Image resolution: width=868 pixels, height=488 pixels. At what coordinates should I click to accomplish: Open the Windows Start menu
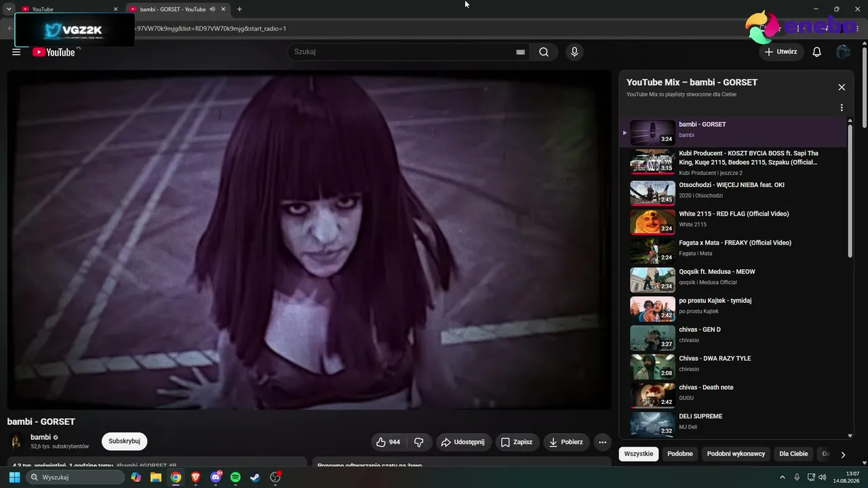[x=14, y=477]
